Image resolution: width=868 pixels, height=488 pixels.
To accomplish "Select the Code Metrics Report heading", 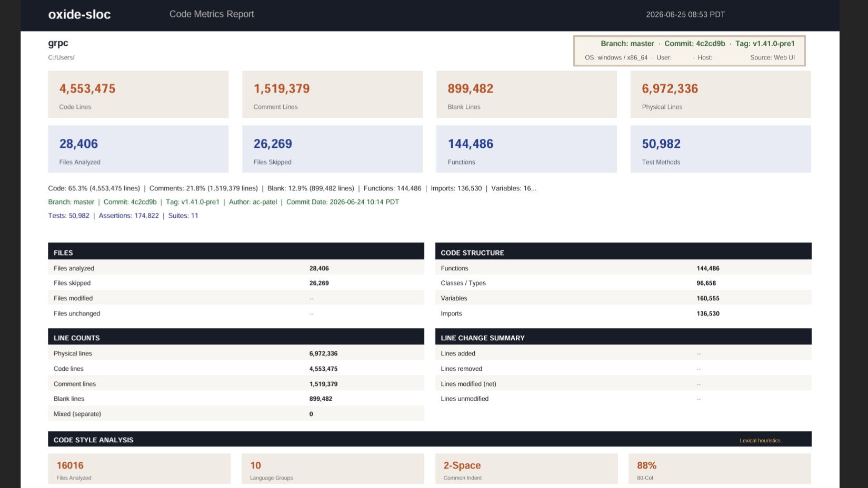I will tap(212, 14).
